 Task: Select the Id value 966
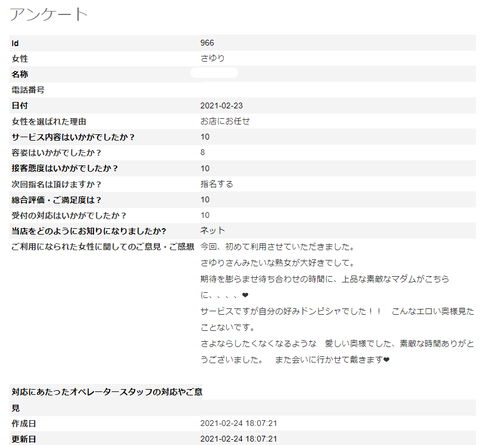(x=207, y=43)
